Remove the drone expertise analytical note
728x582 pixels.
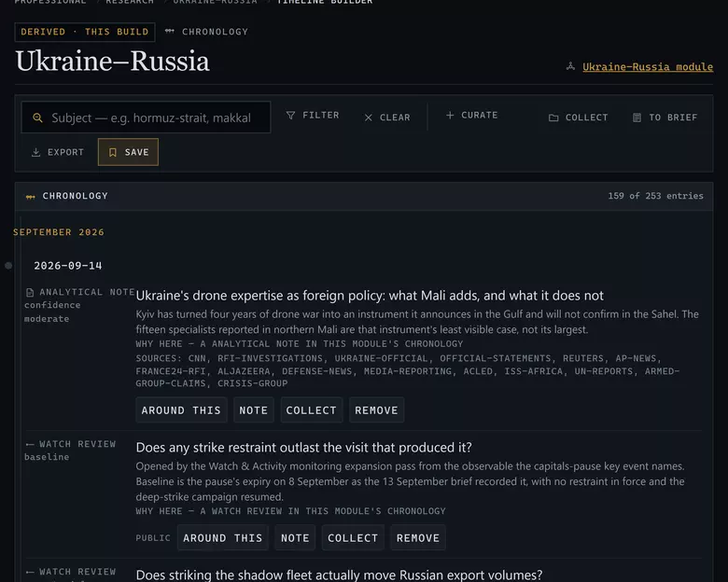(376, 410)
